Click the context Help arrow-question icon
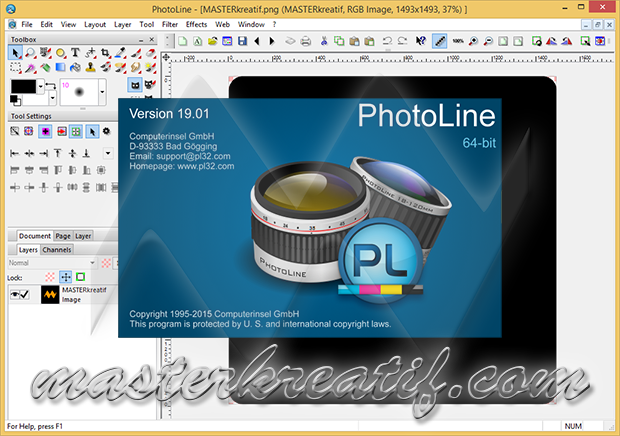The width and height of the screenshot is (620, 436). tap(420, 41)
